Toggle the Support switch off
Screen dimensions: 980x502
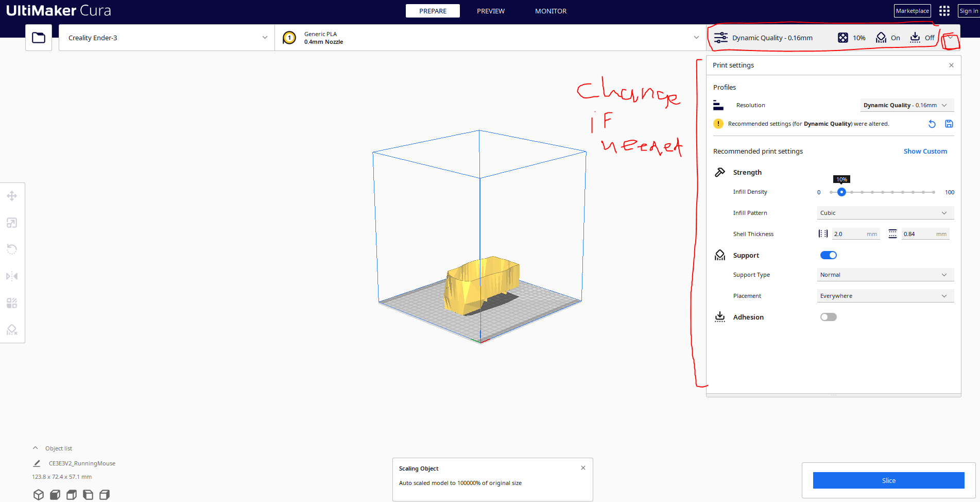829,255
